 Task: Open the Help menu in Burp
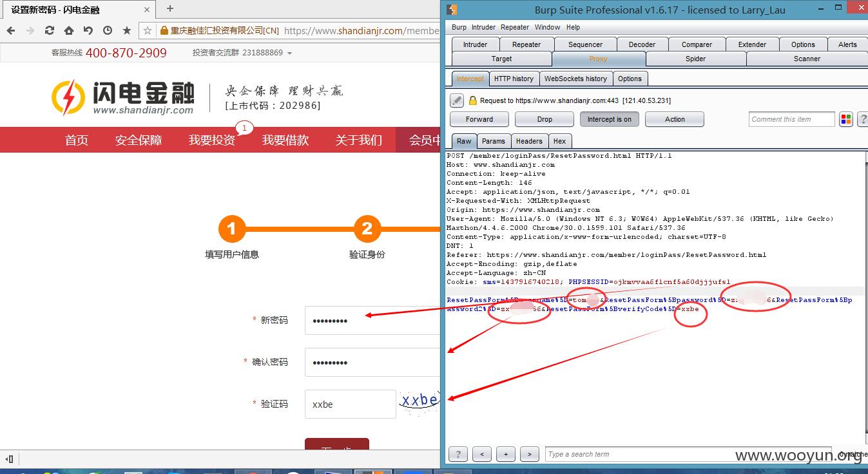(x=573, y=27)
